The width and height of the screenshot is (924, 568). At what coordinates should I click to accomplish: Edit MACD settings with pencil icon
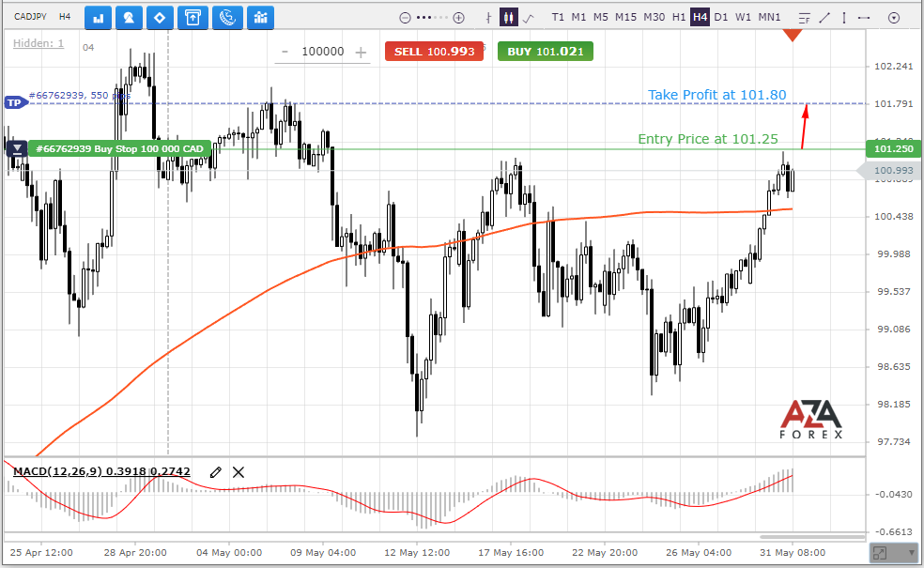(216, 472)
